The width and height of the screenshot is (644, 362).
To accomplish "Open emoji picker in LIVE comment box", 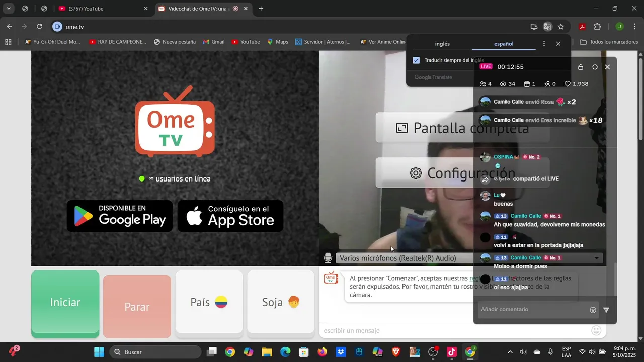I will (x=593, y=310).
